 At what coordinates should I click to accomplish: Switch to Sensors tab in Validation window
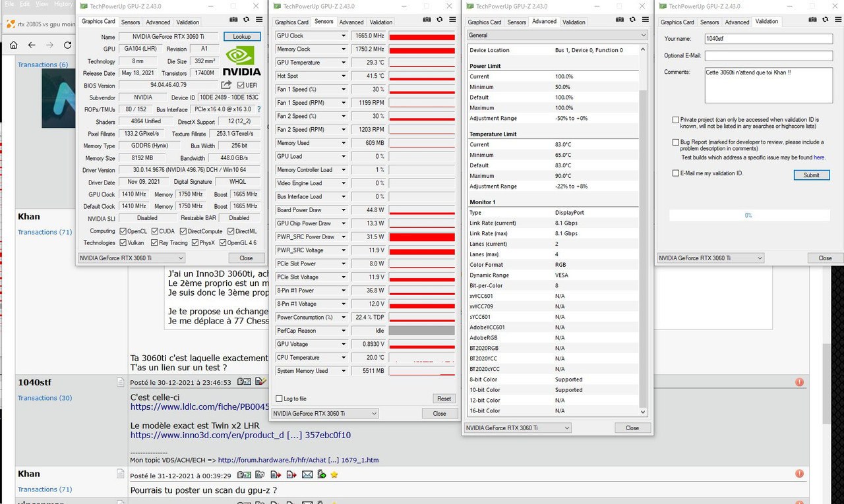click(709, 22)
